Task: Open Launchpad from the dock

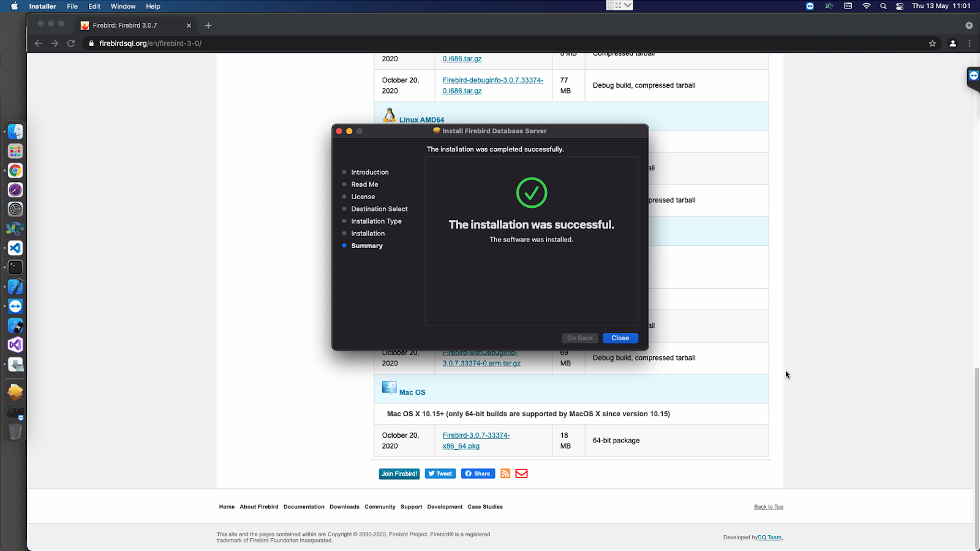Action: pos(15,151)
